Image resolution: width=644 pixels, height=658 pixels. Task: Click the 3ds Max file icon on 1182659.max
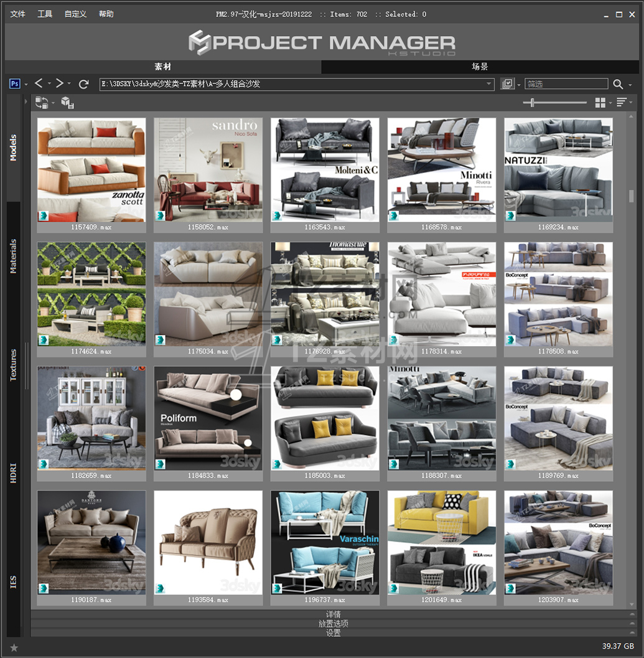click(x=44, y=464)
